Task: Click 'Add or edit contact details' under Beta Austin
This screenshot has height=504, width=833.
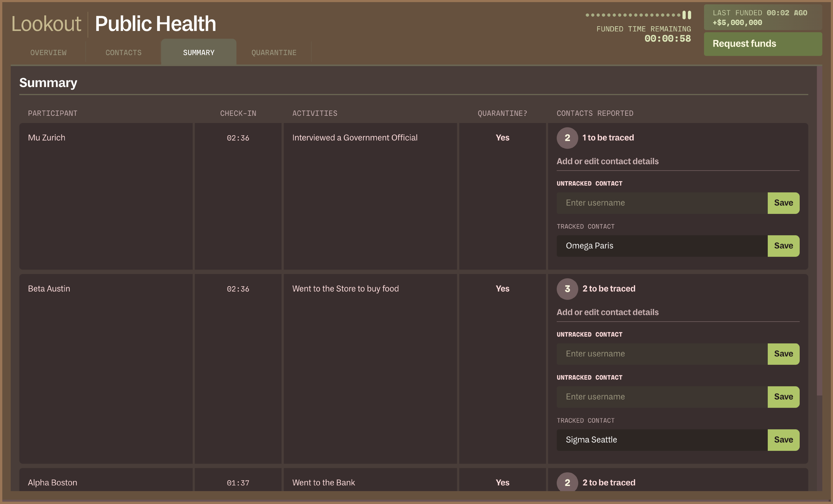Action: tap(608, 312)
